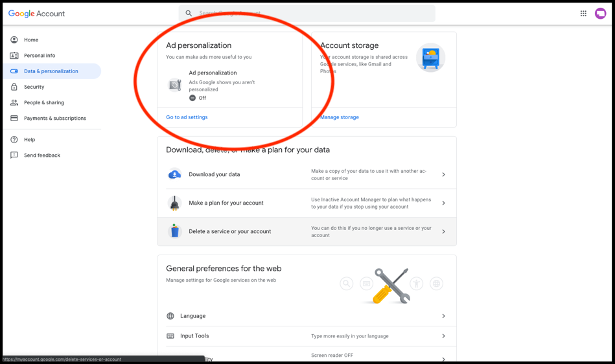Click 'You can do this if you no longer use a service' text
Image resolution: width=615 pixels, height=364 pixels.
[x=371, y=232]
